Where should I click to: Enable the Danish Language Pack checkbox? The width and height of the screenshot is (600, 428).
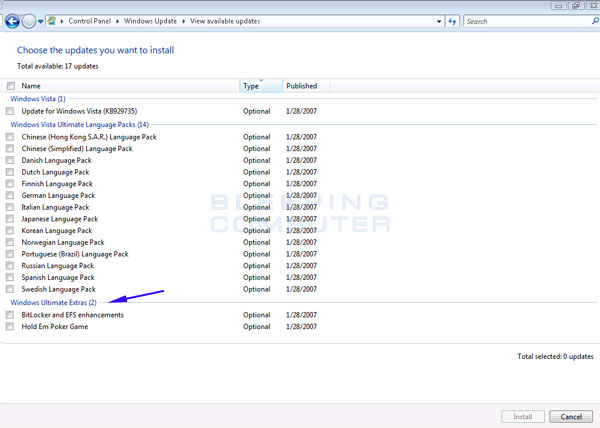tap(10, 160)
